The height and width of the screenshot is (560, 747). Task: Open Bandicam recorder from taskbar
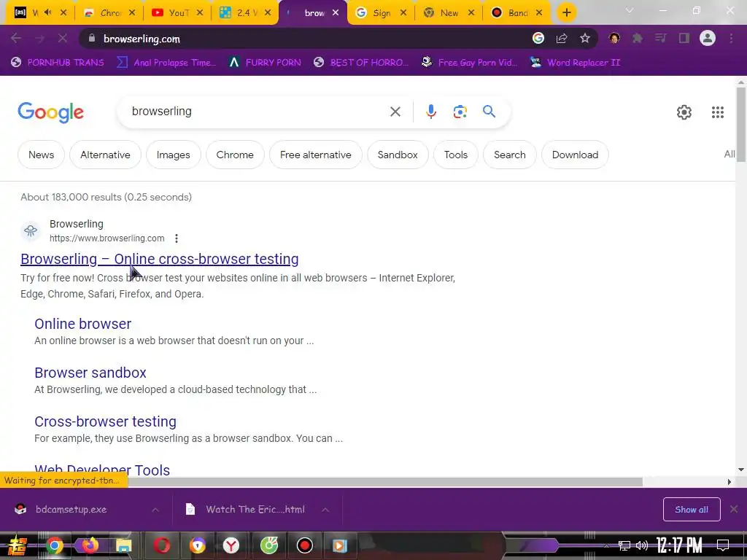click(x=304, y=545)
